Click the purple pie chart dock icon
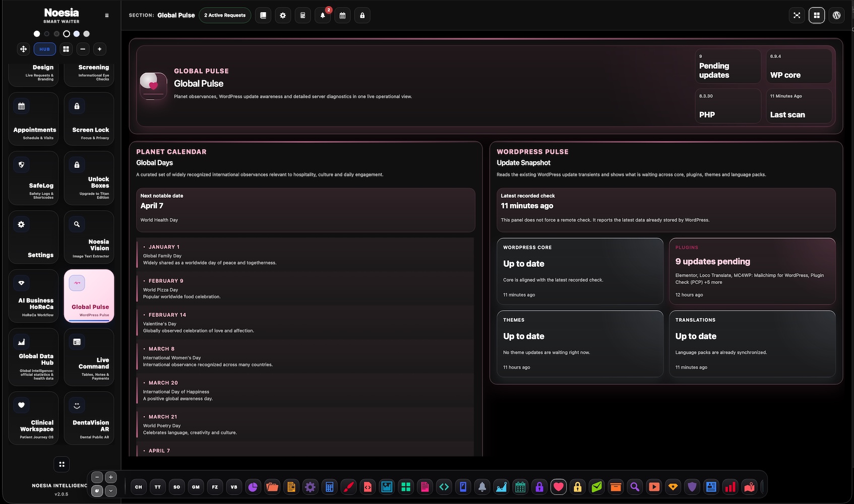Image resolution: width=854 pixels, height=504 pixels. [x=253, y=487]
